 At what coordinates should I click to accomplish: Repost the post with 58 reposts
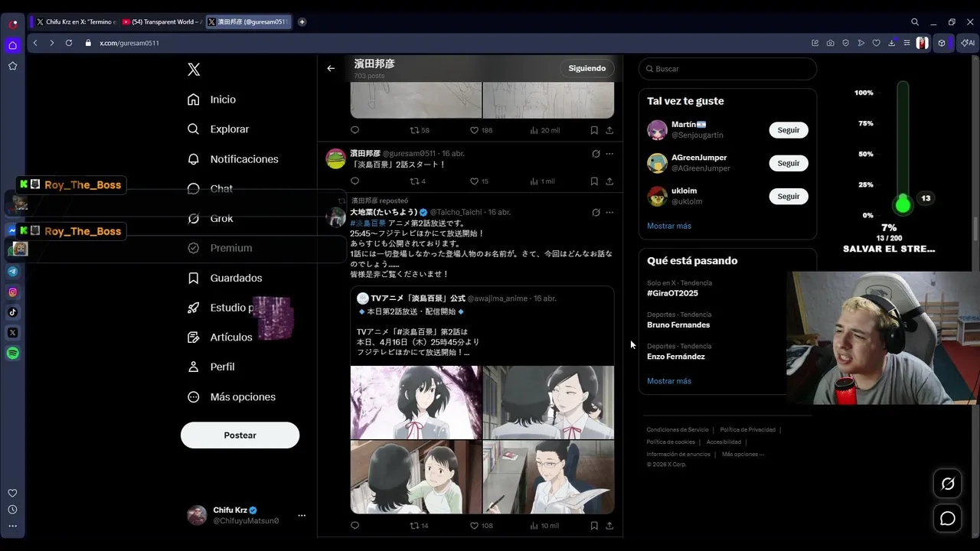(420, 130)
